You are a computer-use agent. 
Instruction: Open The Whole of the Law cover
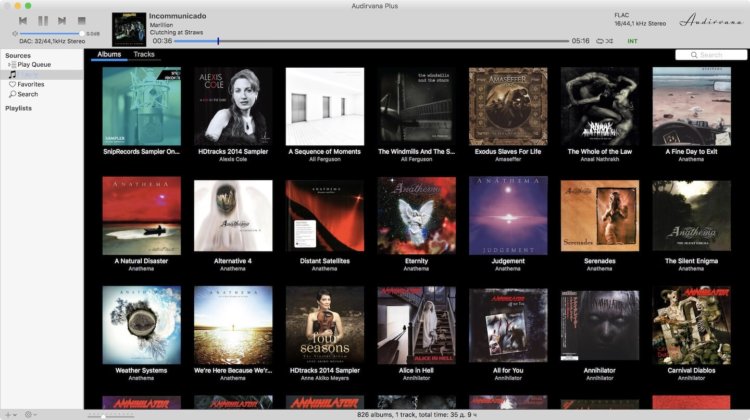click(x=600, y=106)
